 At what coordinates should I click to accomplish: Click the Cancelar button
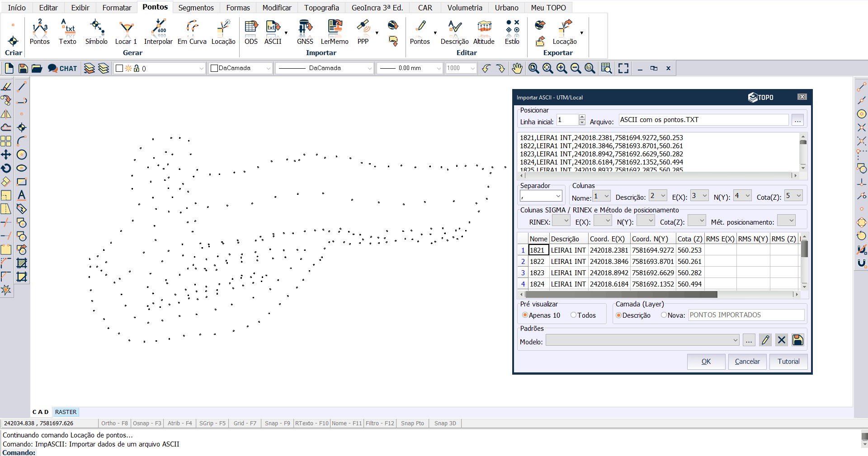[x=747, y=362]
